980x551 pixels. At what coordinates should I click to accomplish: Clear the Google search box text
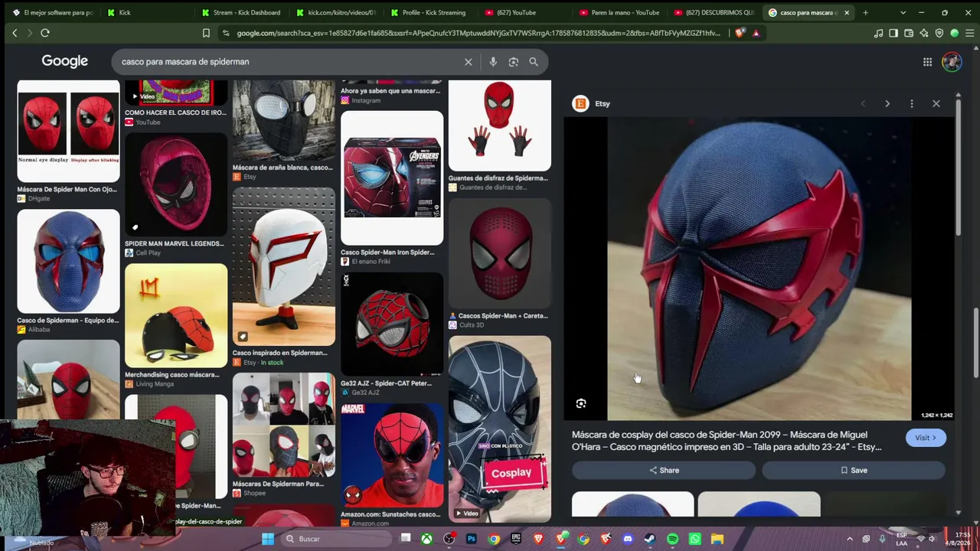pos(468,62)
